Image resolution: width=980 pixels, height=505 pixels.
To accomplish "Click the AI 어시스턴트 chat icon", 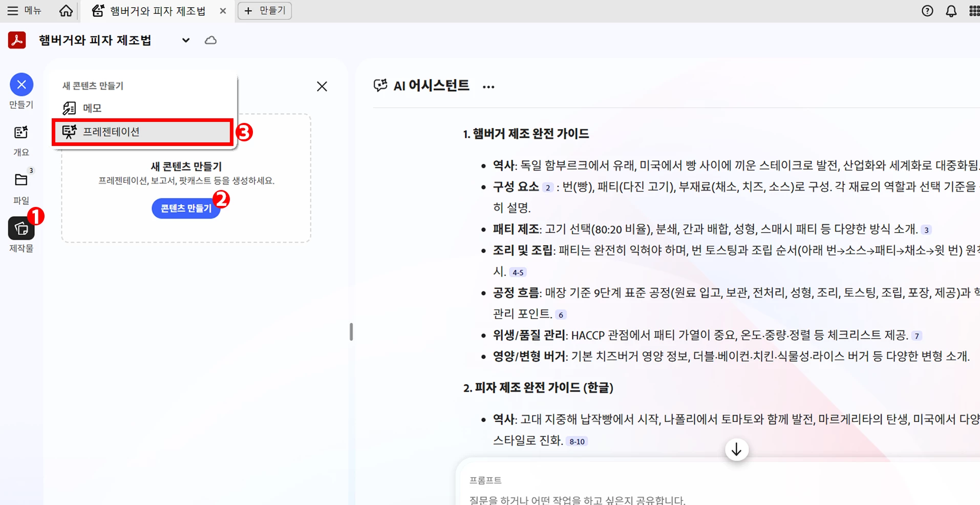I will (380, 86).
